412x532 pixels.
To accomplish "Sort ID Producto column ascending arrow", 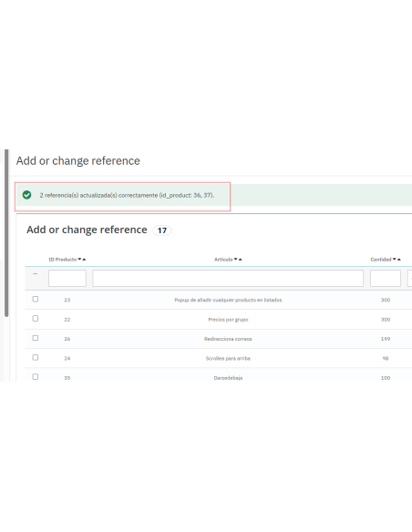I will (x=84, y=260).
